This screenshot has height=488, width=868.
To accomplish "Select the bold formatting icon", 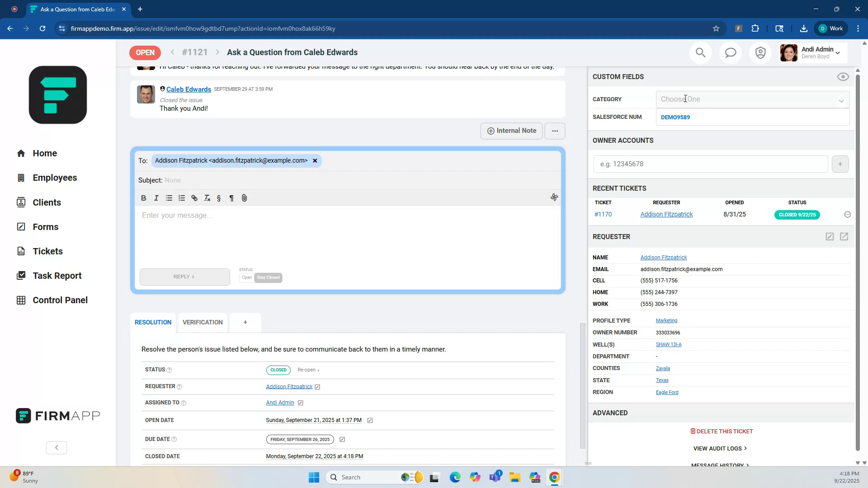I will click(143, 198).
